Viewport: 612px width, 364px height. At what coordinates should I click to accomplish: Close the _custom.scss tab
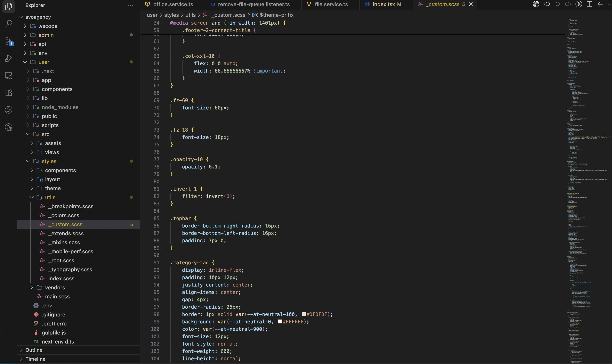click(471, 4)
